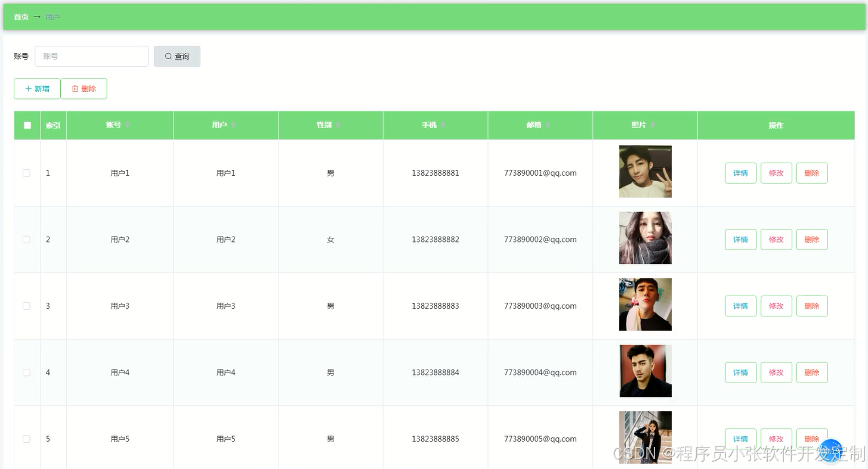
Task: Focus the 账号 search input field
Action: (92, 56)
